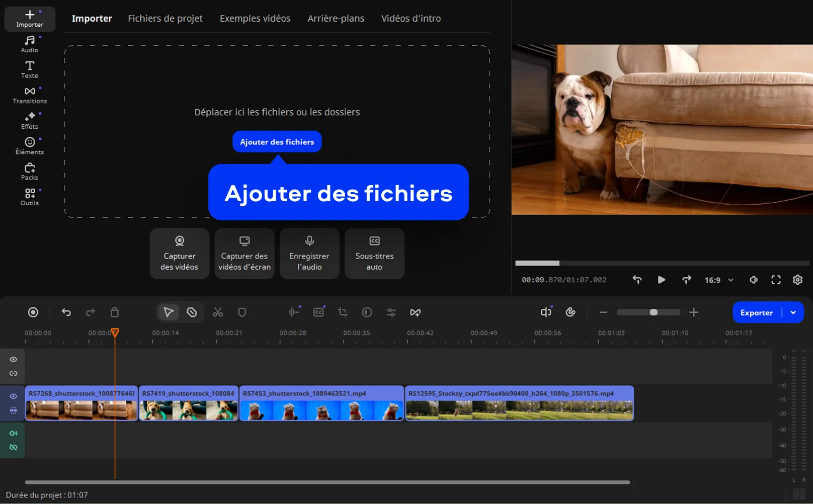Click the timeline zoom slider handle
Screen dimensions: 813x504
click(654, 312)
